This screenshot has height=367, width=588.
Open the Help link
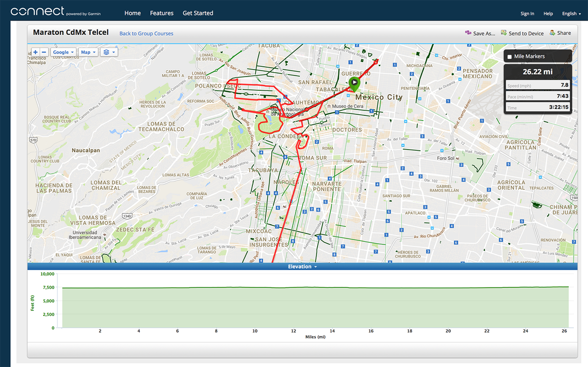pos(548,14)
